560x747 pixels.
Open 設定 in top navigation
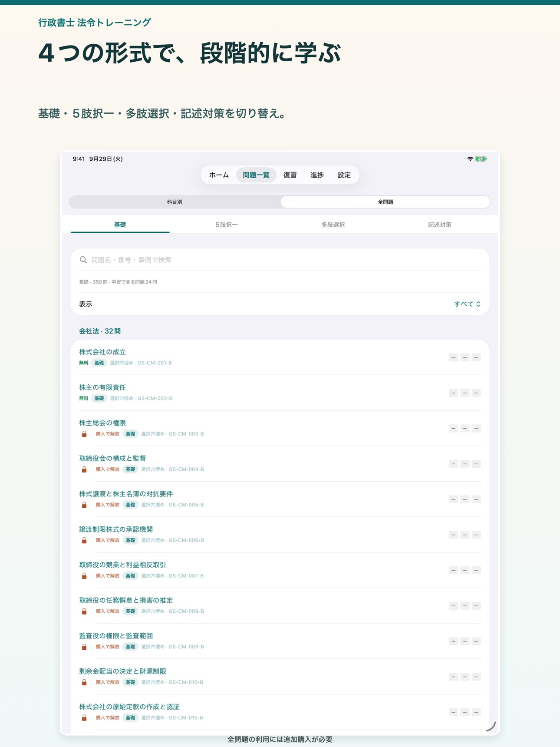pos(344,175)
